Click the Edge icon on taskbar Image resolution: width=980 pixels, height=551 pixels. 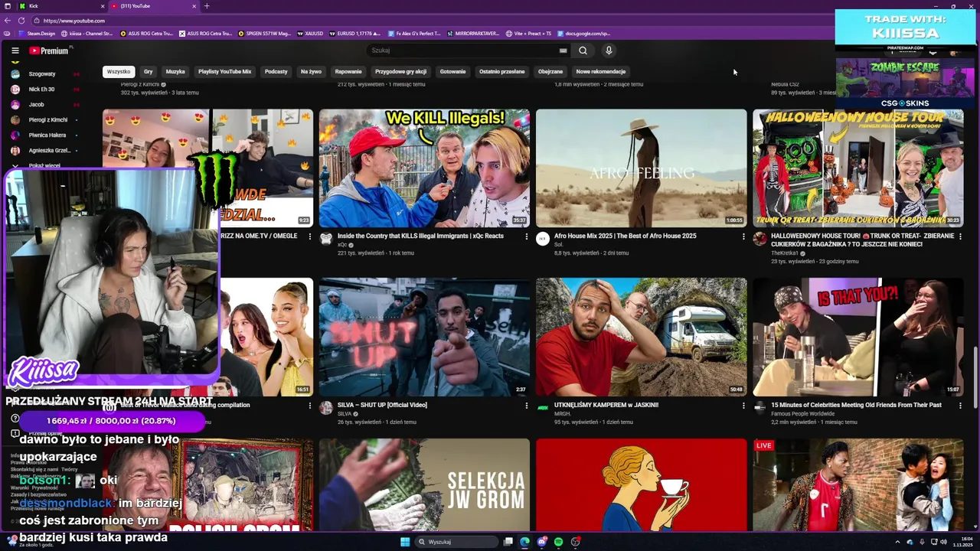coord(524,542)
